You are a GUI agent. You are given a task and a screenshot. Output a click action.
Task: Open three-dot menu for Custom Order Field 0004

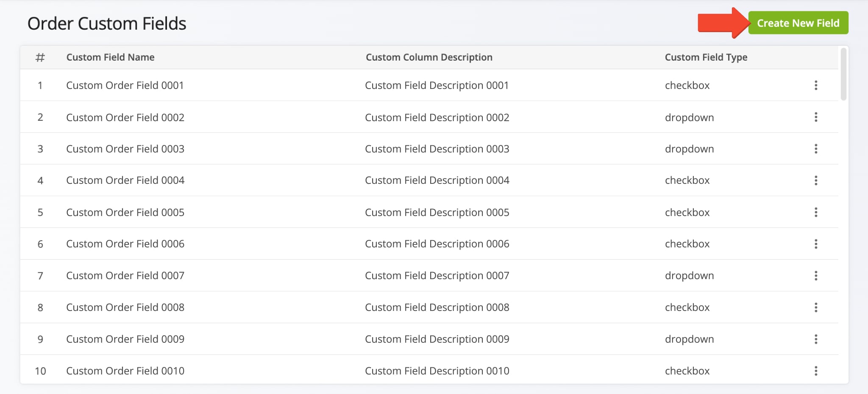pyautogui.click(x=816, y=180)
